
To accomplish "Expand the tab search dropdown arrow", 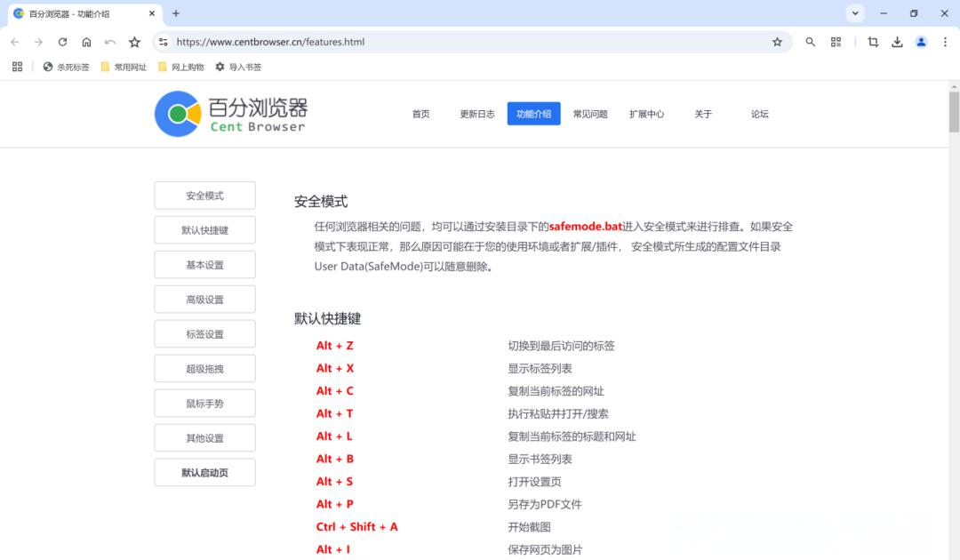I will (855, 13).
